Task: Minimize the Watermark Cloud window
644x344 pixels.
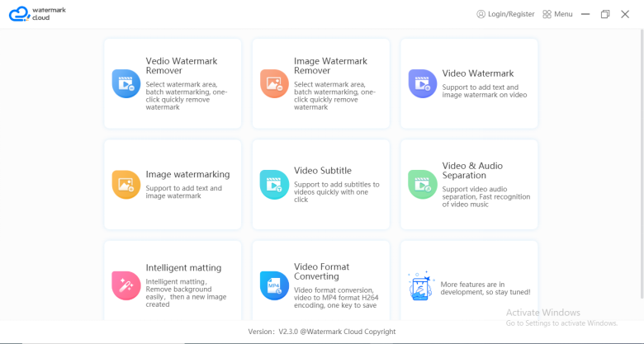Action: pos(585,14)
